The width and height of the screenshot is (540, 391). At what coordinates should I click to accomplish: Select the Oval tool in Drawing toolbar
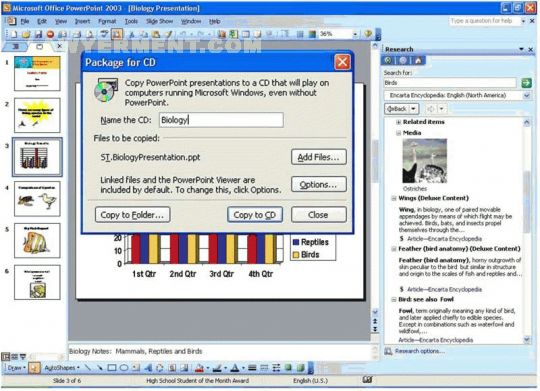[x=124, y=368]
